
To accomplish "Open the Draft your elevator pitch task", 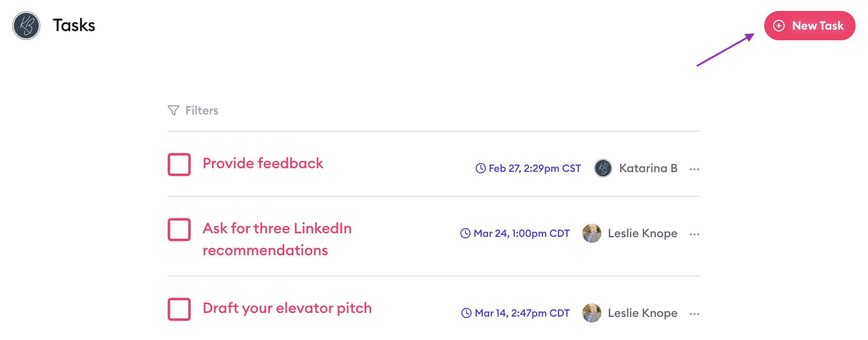I will [287, 308].
